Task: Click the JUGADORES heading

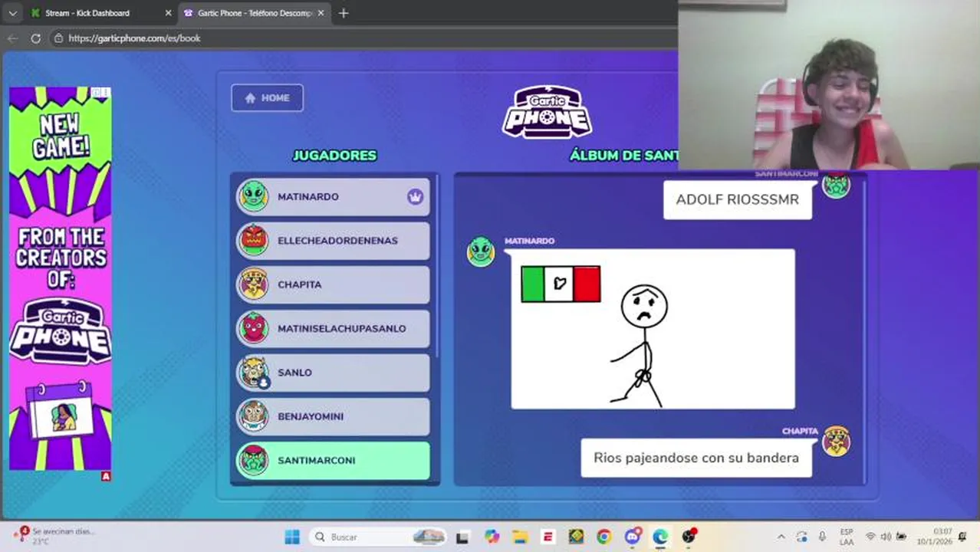Action: click(x=334, y=156)
